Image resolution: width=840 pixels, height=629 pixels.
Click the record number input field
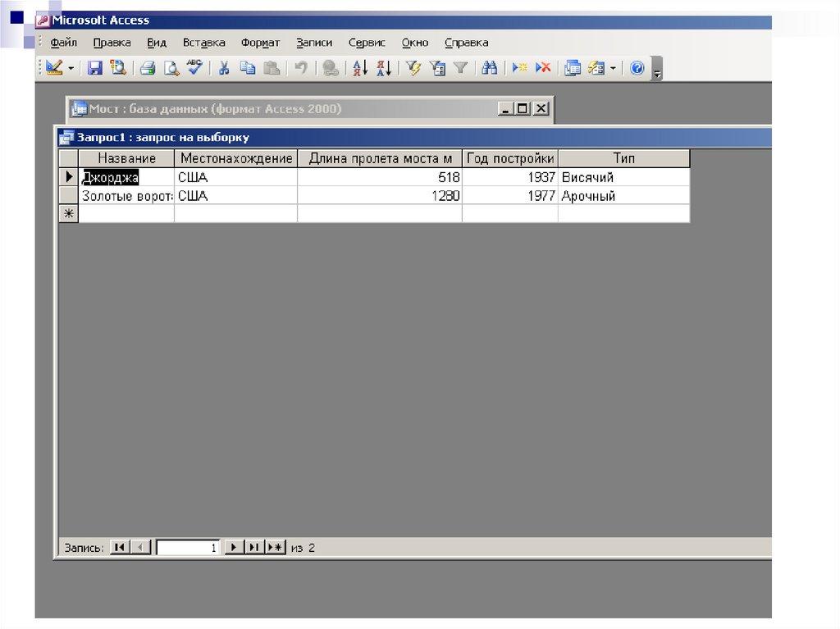[x=188, y=548]
